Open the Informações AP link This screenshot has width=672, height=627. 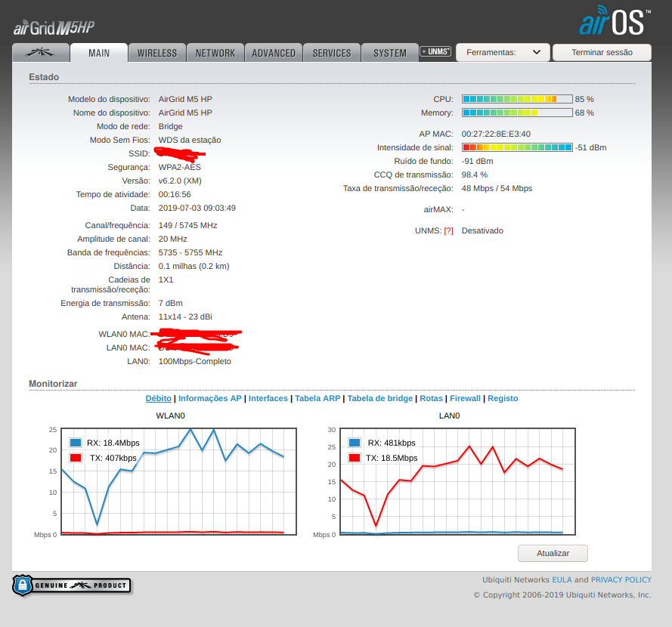209,398
